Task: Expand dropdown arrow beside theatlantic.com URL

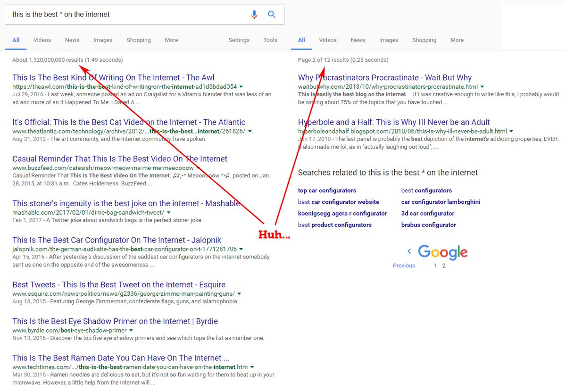Action: (x=250, y=131)
